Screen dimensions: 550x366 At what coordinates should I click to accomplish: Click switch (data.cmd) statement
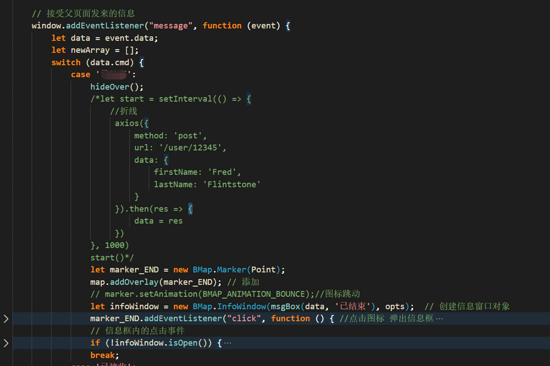[98, 62]
